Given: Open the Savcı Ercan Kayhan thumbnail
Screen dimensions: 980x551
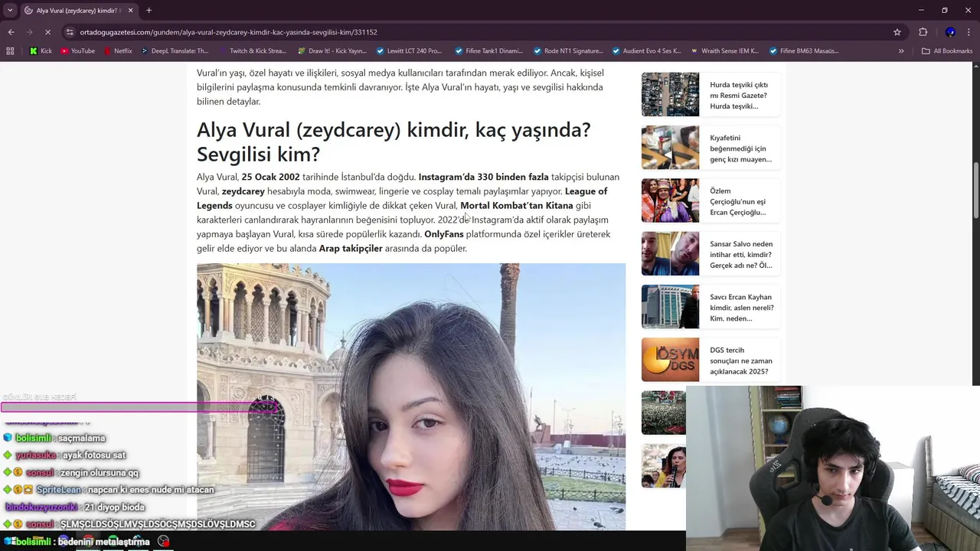Looking at the screenshot, I should pos(670,306).
